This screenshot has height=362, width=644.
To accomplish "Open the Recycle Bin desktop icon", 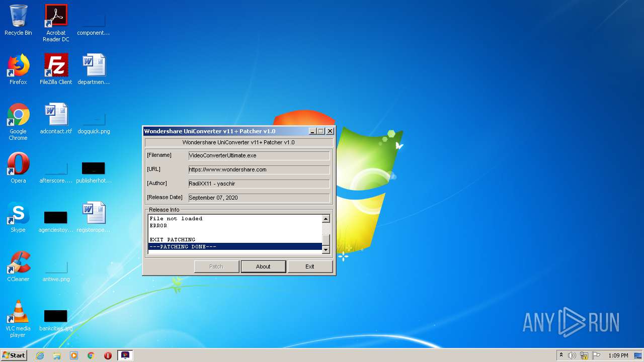I will click(18, 20).
